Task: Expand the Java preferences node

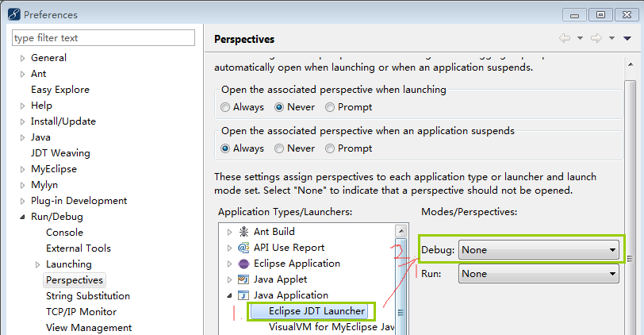Action: (x=22, y=137)
